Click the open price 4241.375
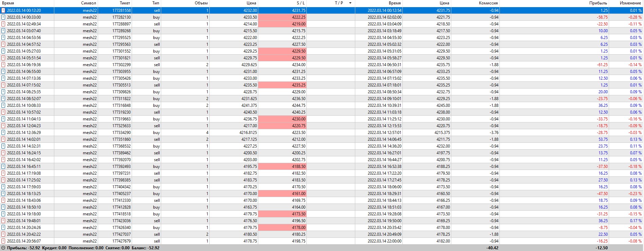Viewport: 644px width, 251px height. point(249,105)
